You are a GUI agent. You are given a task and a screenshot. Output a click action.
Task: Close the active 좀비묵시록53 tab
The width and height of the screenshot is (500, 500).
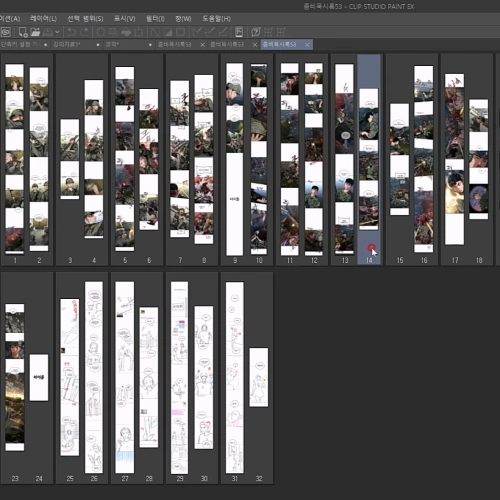click(307, 44)
